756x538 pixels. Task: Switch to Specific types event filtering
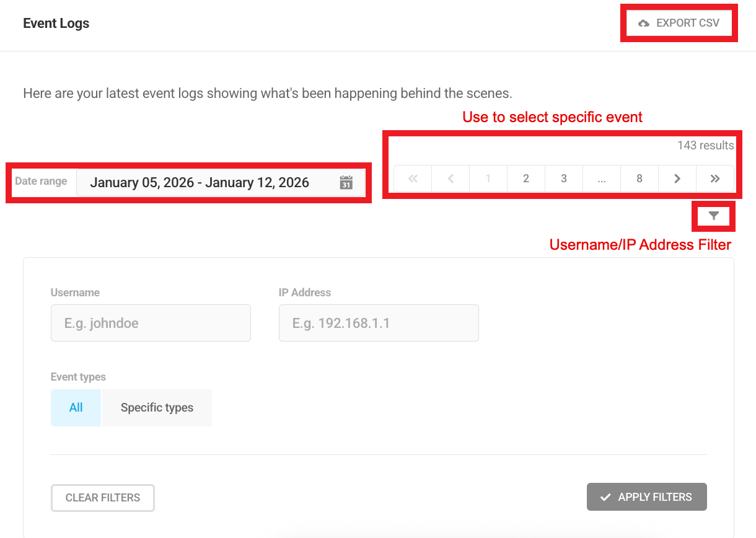[x=156, y=407]
